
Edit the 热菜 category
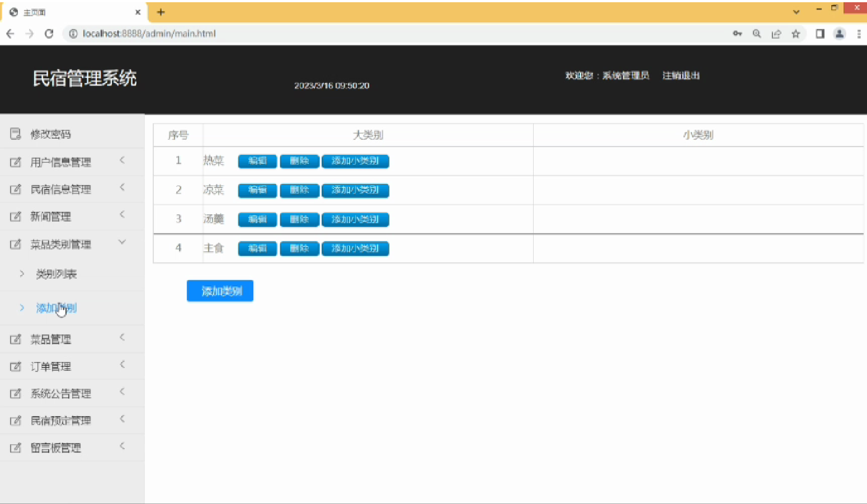click(x=257, y=161)
